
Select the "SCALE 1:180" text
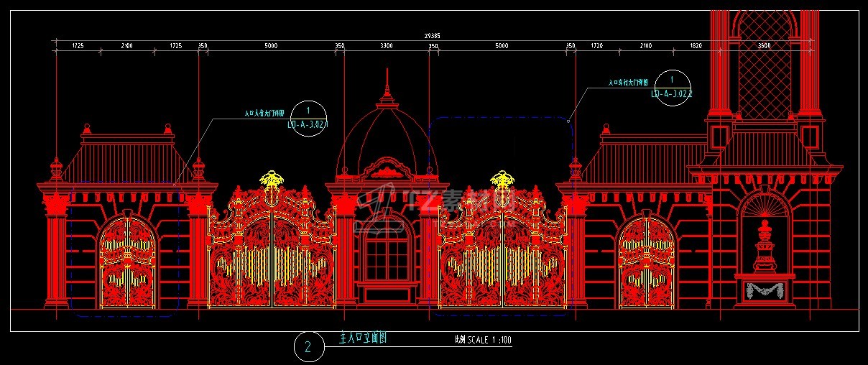click(489, 340)
